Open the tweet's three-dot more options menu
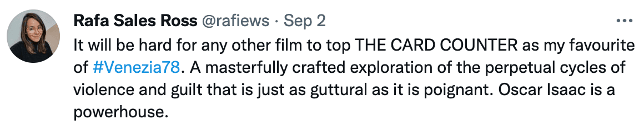Viewport: 644px width, 129px height. [624, 20]
